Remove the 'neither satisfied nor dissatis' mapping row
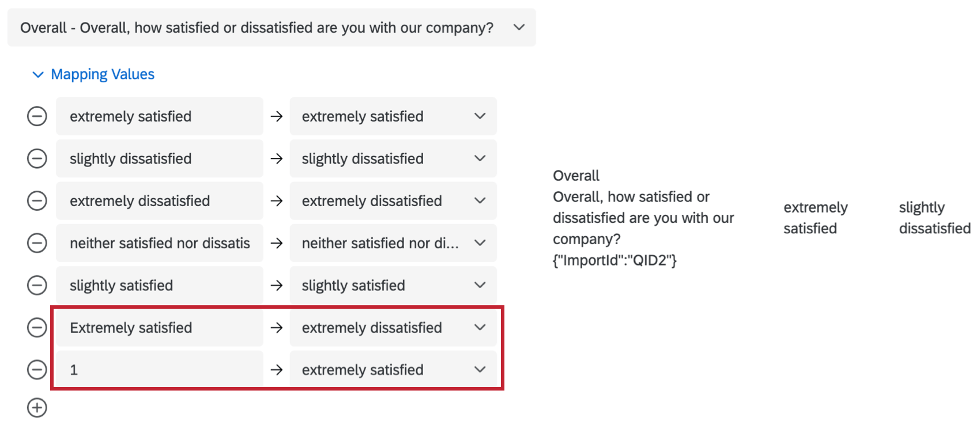The image size is (980, 432). 37,243
